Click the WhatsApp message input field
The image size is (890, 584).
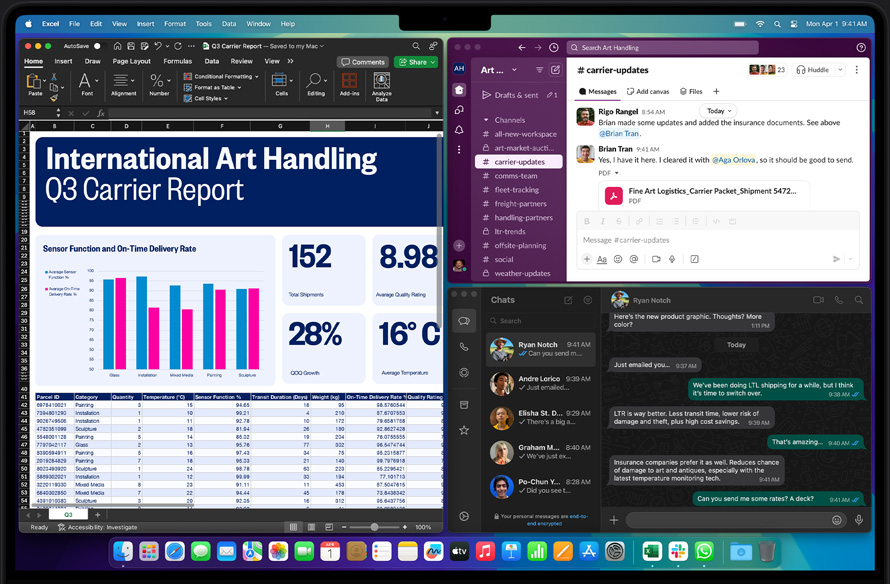[735, 519]
